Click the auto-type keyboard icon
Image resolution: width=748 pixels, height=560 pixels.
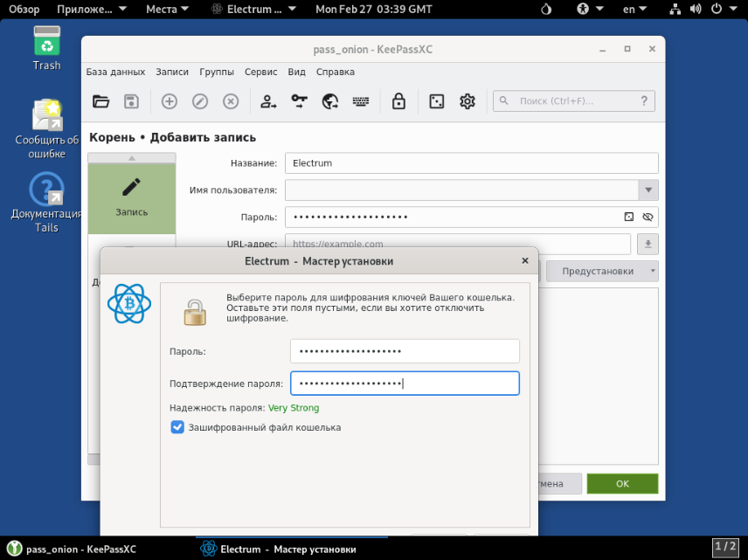tap(360, 101)
